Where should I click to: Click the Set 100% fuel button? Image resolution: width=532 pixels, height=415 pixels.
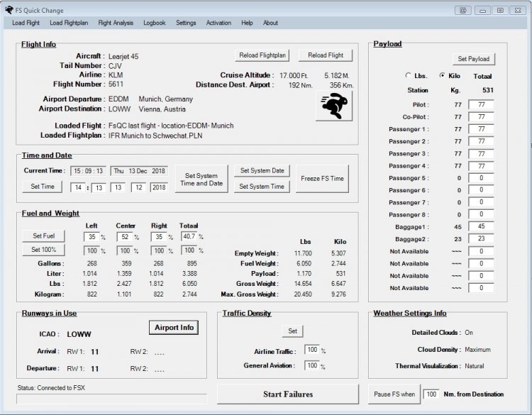click(43, 250)
